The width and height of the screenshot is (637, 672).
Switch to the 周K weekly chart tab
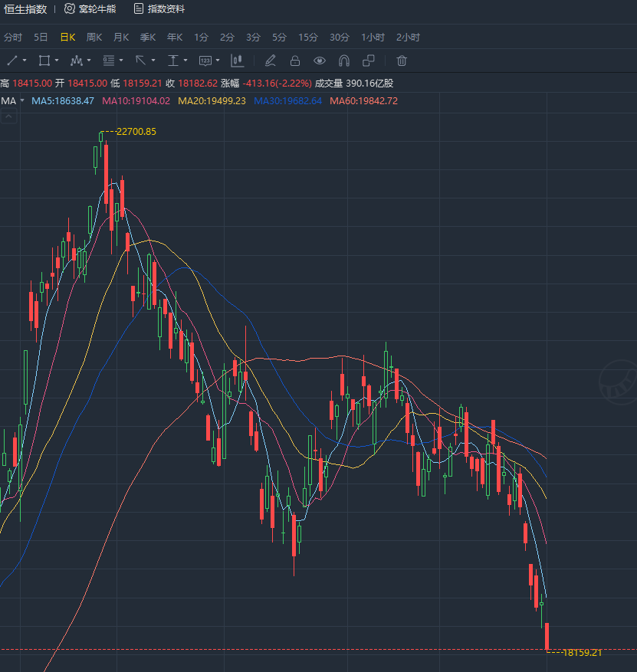94,37
